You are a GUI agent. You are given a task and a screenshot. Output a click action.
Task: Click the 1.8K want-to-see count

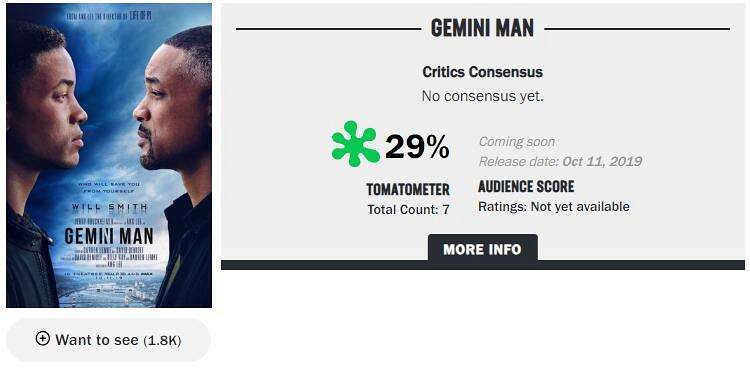[x=163, y=341]
